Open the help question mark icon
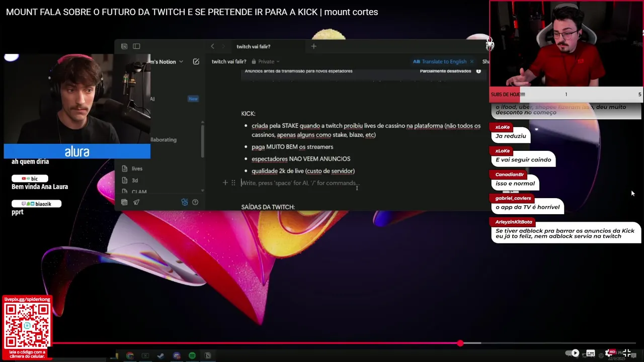This screenshot has width=644, height=362. [x=195, y=202]
